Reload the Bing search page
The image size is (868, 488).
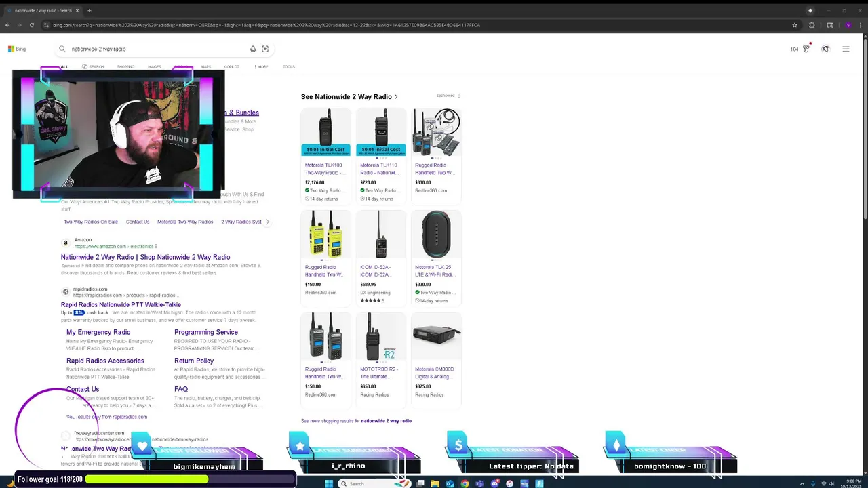point(31,25)
